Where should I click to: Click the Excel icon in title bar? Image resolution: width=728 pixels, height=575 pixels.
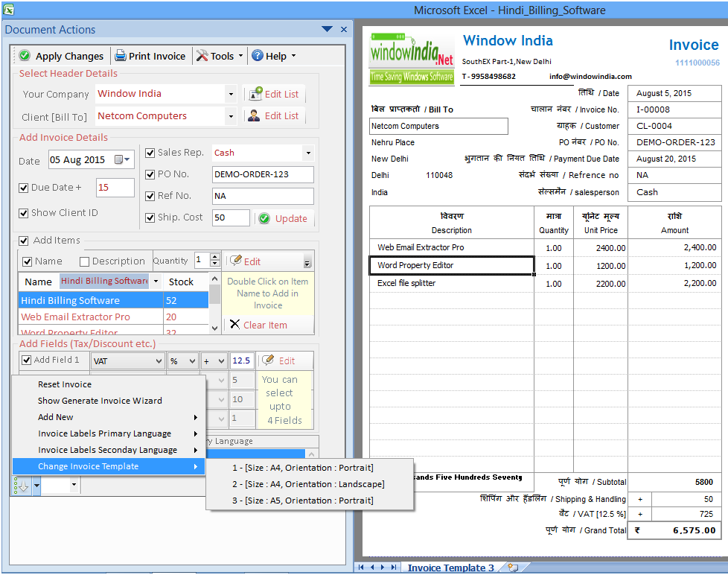(8, 9)
